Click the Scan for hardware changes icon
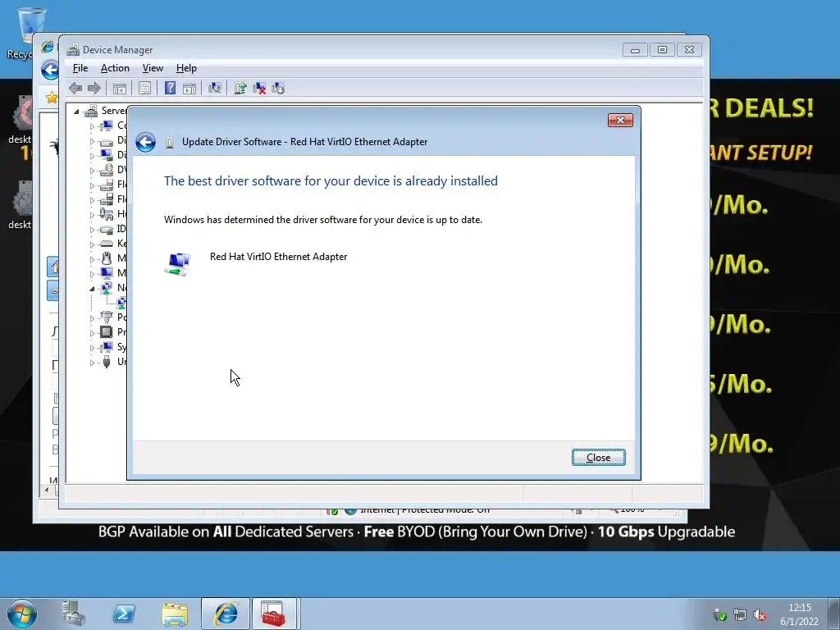Image resolution: width=840 pixels, height=630 pixels. (x=215, y=89)
